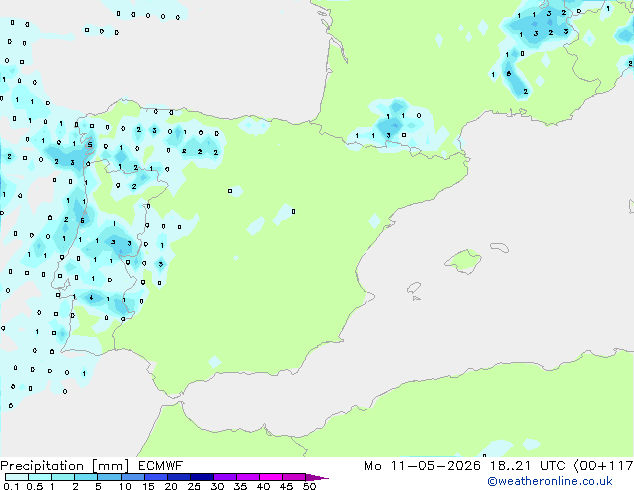Click Menorca island outline on the map

[499, 247]
